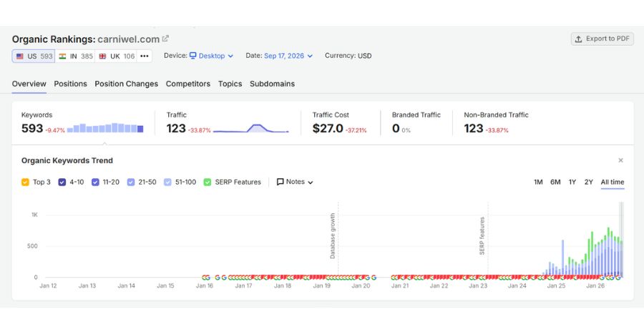Click the carniwel.com domain name
Screen dimensions: 644x322
129,39
